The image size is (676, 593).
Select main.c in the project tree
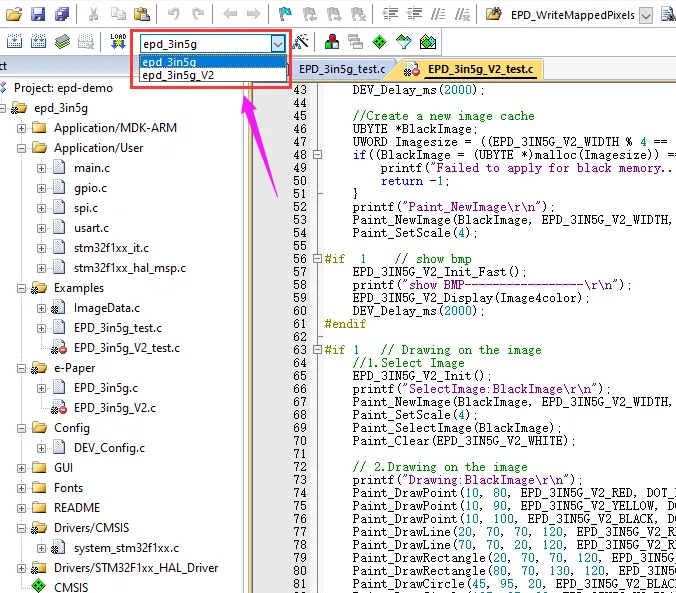[x=92, y=168]
